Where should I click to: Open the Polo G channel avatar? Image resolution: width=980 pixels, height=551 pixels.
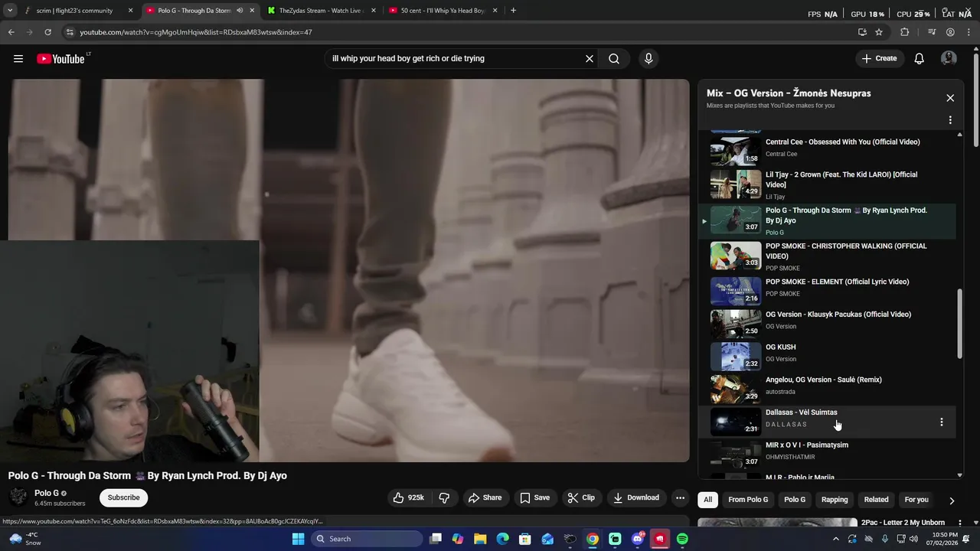pyautogui.click(x=18, y=497)
